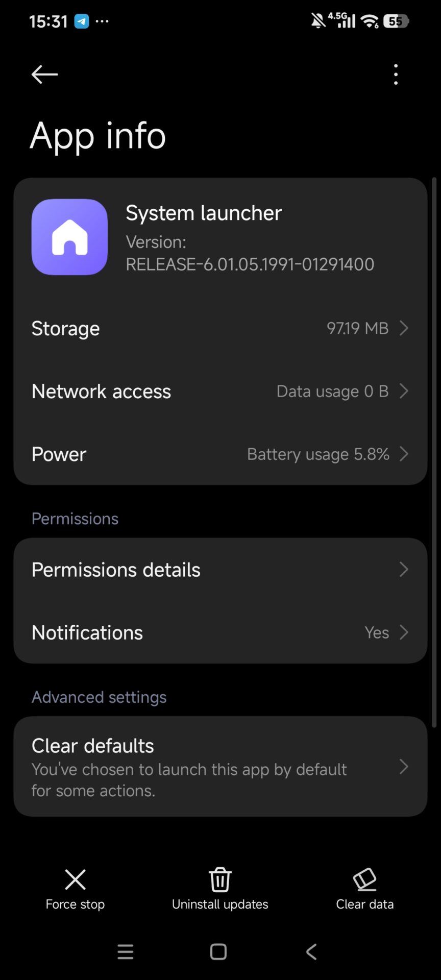Open the Notifications settings row
This screenshot has height=980, width=441.
220,632
